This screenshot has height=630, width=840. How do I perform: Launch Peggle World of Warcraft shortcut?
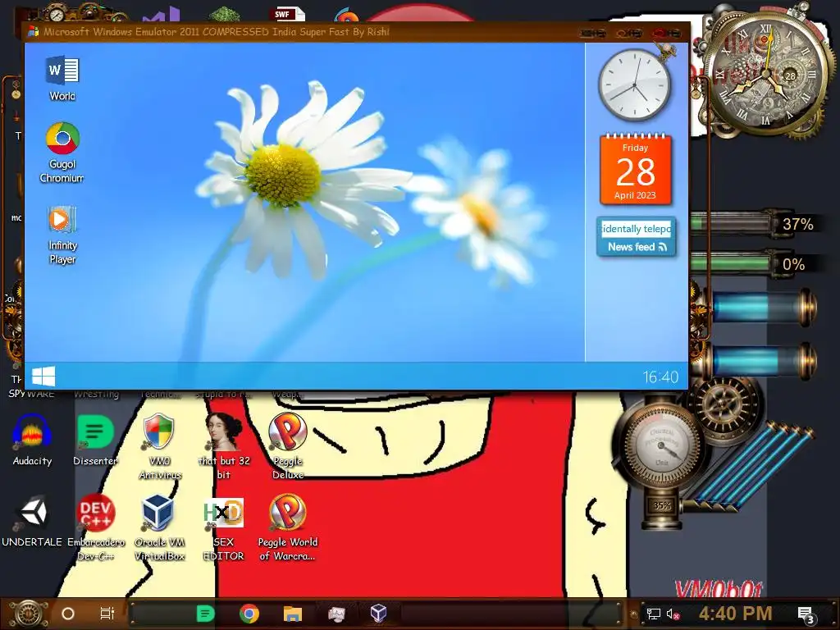point(288,528)
